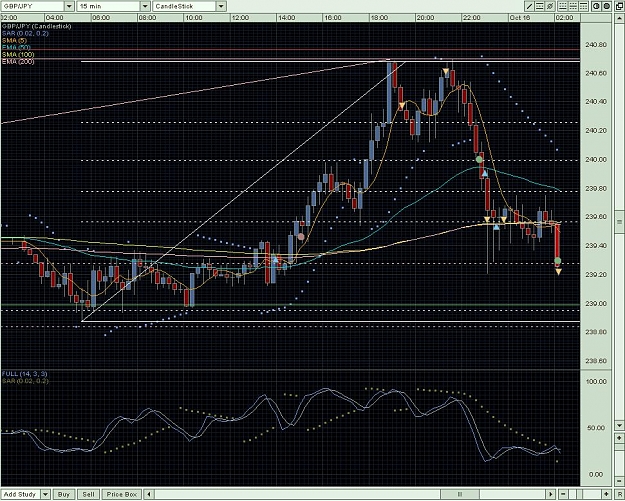Click the 50.00 stochastic axis label

(596, 428)
